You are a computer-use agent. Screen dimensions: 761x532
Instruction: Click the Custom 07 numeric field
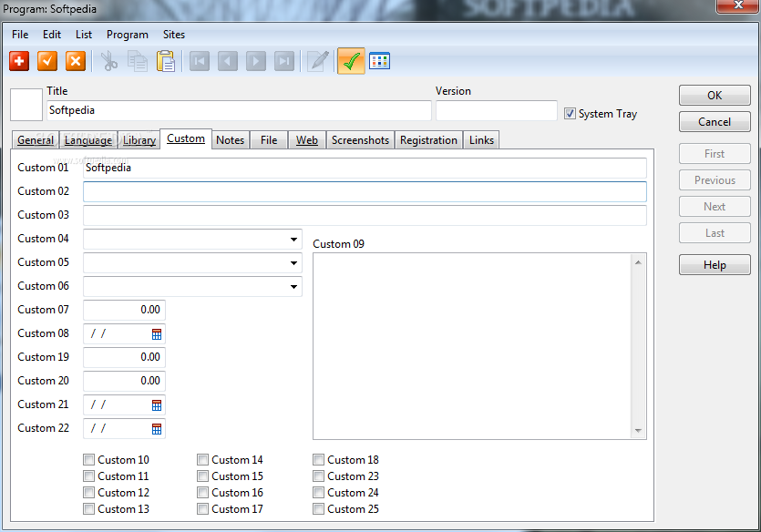click(x=124, y=310)
